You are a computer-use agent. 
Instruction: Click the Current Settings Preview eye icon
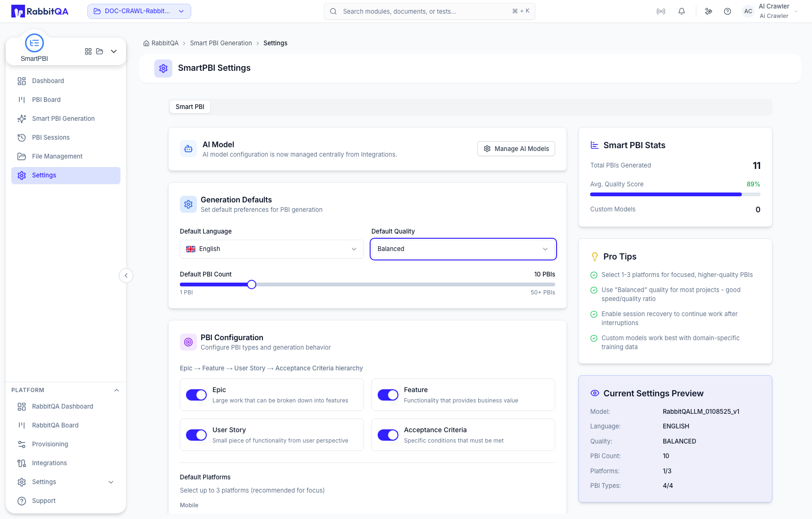[x=595, y=393]
